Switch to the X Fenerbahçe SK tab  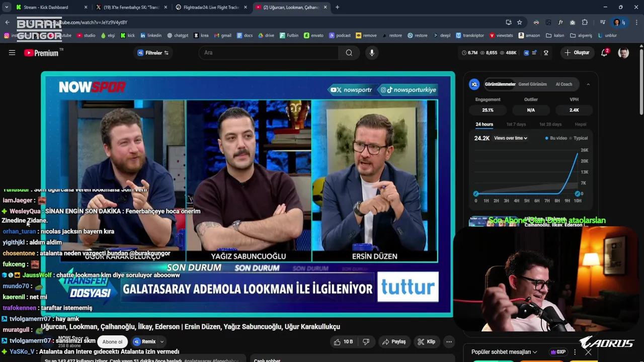[x=131, y=7]
